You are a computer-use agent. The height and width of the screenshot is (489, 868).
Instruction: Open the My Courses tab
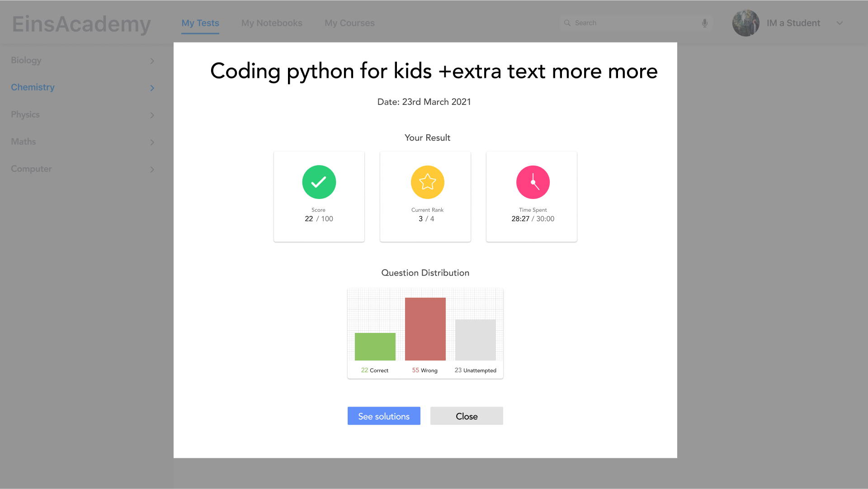[x=349, y=23]
